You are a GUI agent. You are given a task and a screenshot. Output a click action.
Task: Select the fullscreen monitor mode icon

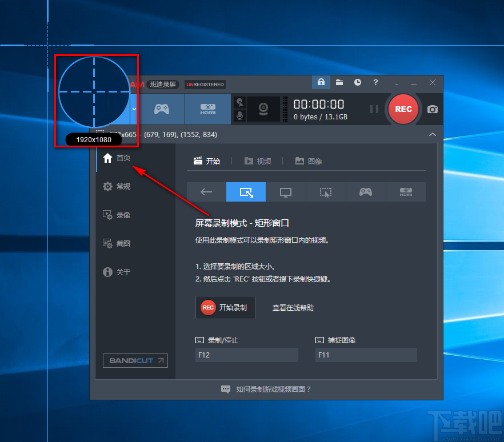(x=286, y=192)
